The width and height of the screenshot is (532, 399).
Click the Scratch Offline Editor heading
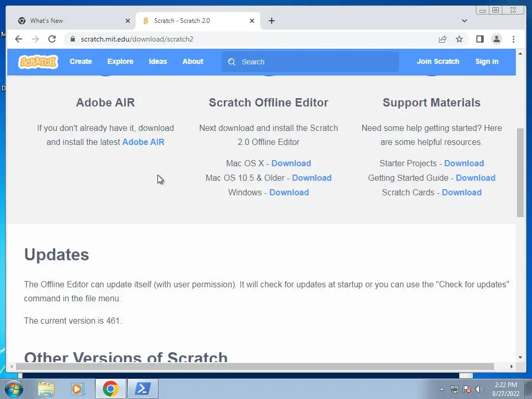[269, 102]
